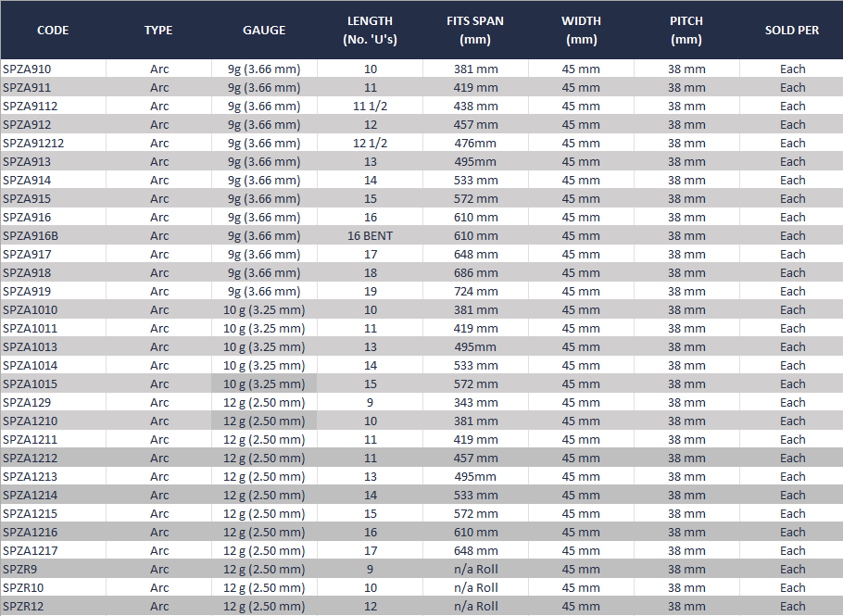843x616 pixels.
Task: Click the CODE column header
Action: (x=53, y=30)
